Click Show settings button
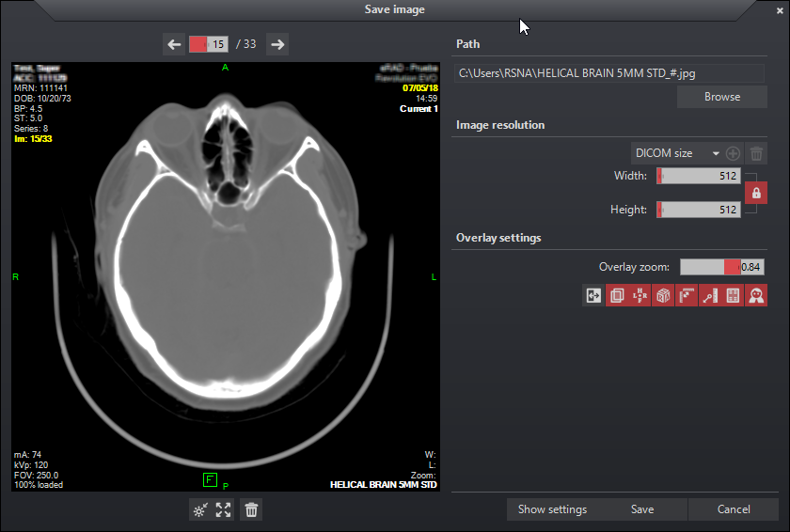Screen dimensions: 790x532 click(552, 509)
